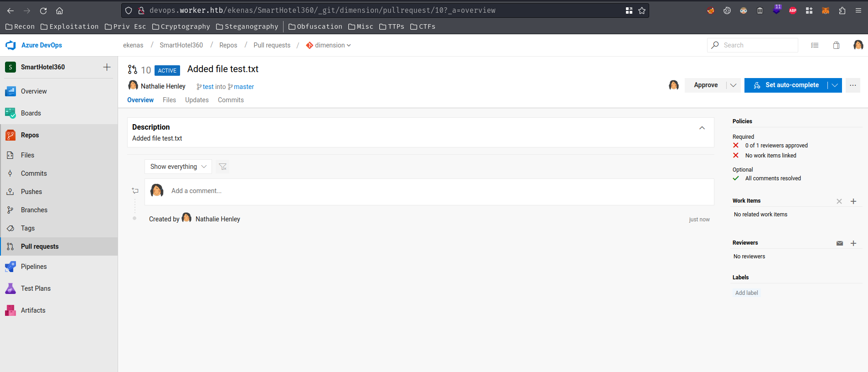The image size is (868, 372).
Task: Click 'No work items linked' policy
Action: click(x=770, y=156)
